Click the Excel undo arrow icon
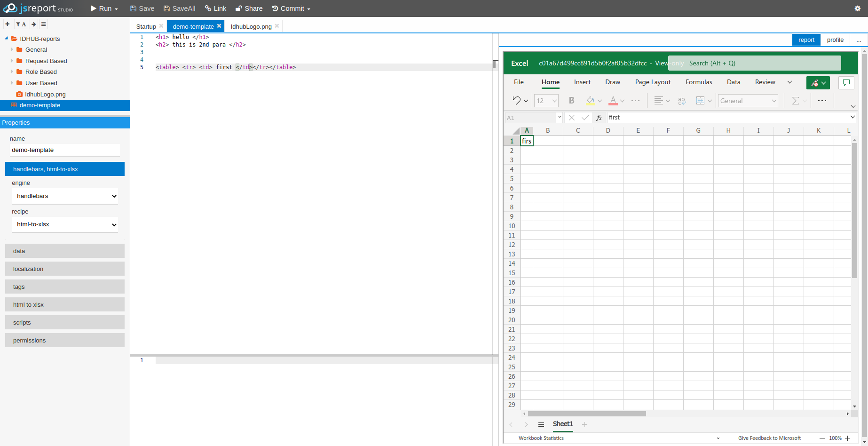868x446 pixels. click(516, 101)
